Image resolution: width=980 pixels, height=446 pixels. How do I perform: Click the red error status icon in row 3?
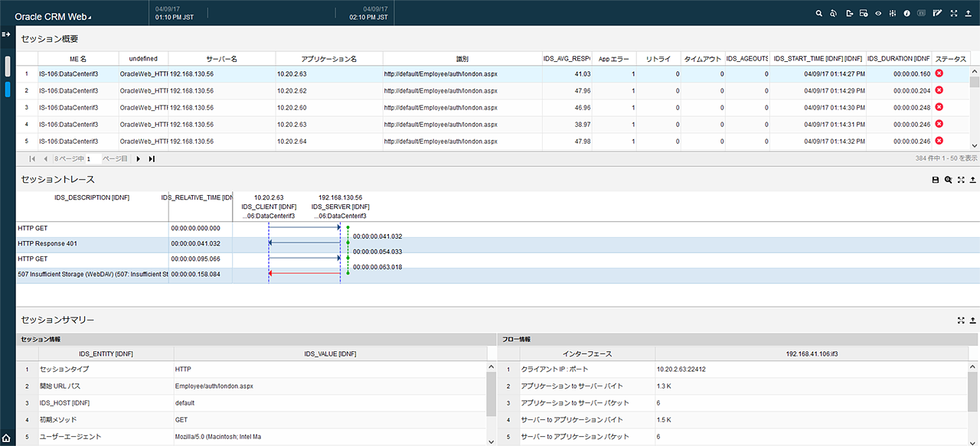[x=939, y=107]
